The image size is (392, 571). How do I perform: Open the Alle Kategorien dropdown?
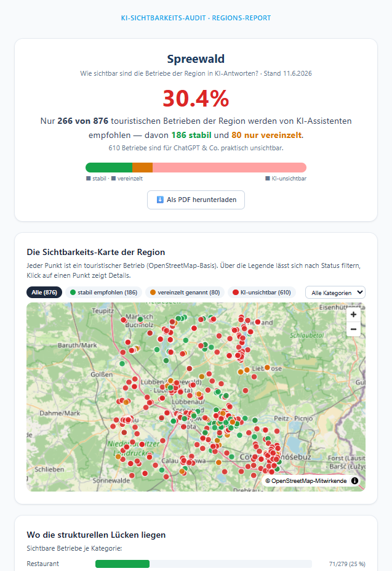tap(335, 293)
